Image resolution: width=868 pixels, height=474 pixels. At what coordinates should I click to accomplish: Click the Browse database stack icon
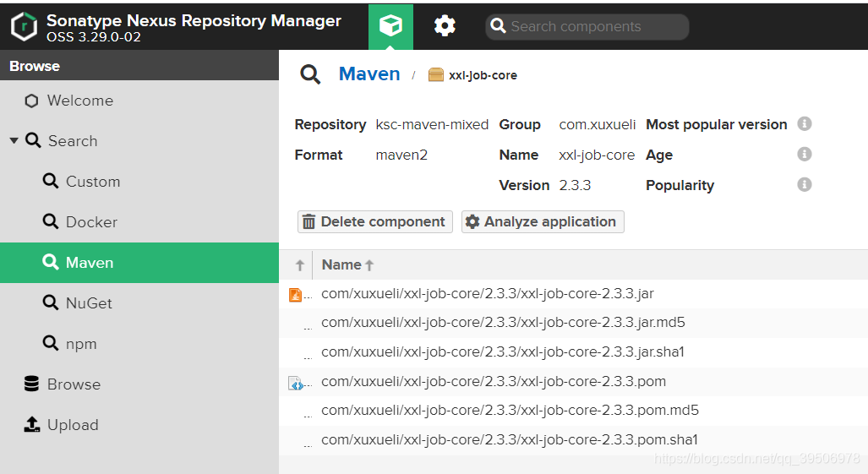coord(31,384)
